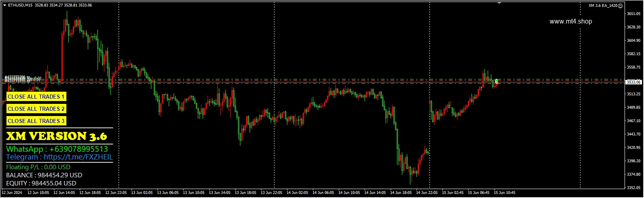
Task: Click time axis label 13 Jun 18:05
Action: click(245, 193)
